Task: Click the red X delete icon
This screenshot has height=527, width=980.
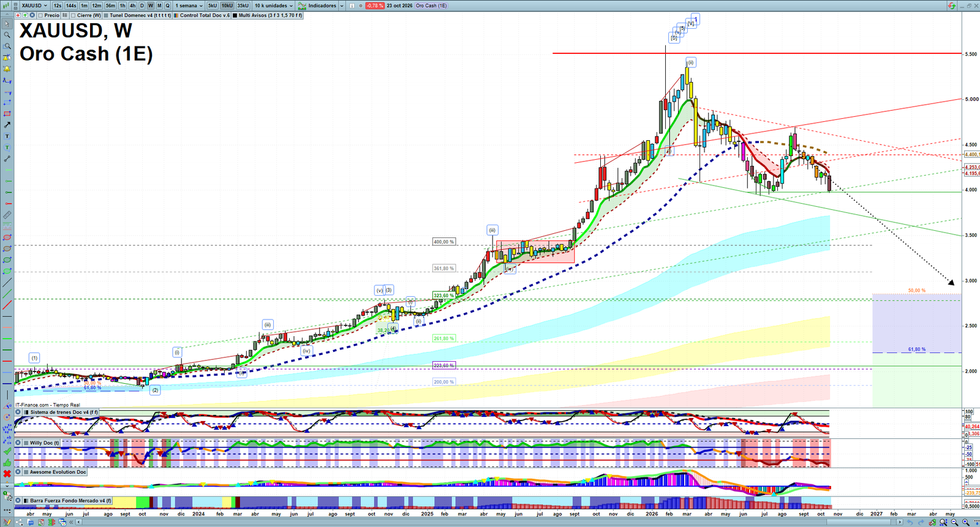Action: point(7,474)
